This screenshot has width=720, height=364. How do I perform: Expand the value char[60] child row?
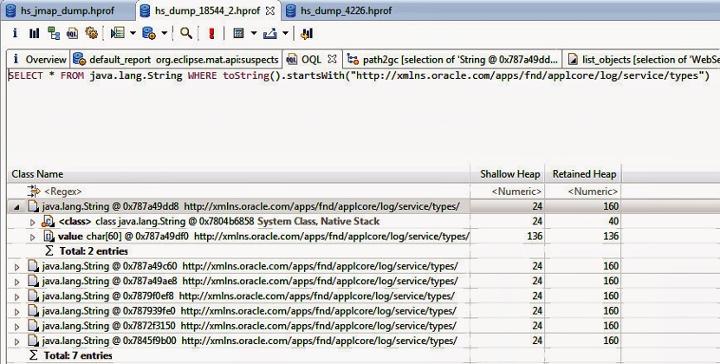click(x=32, y=237)
